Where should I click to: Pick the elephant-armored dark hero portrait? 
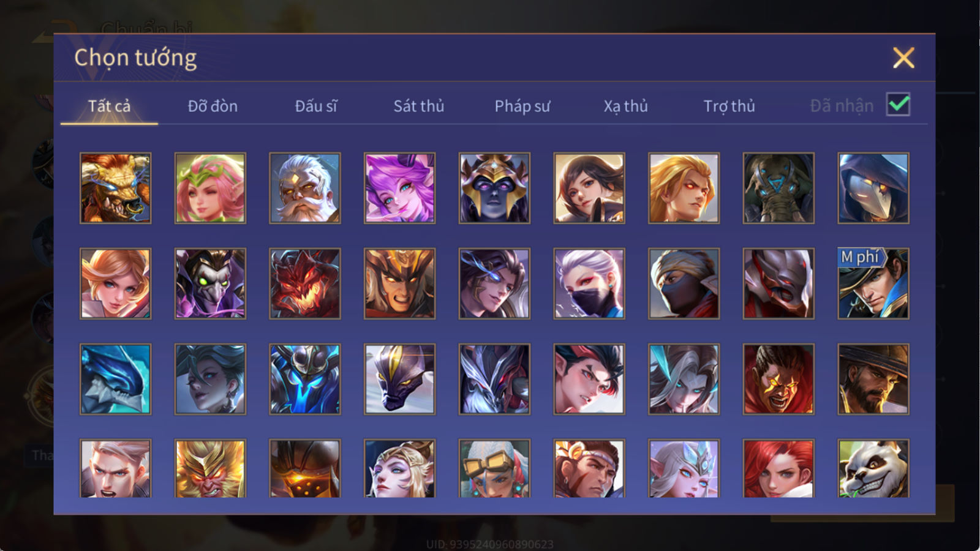[778, 188]
